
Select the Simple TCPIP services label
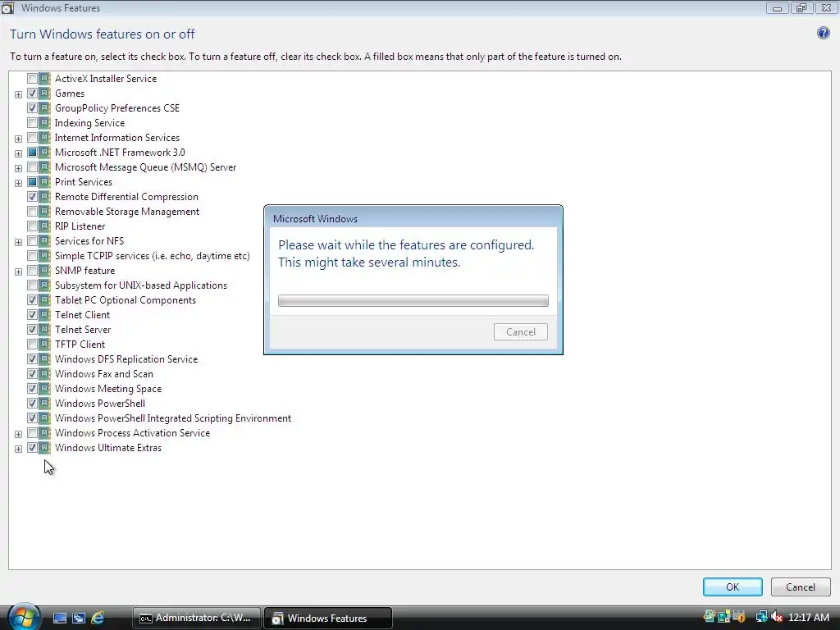pyautogui.click(x=152, y=256)
